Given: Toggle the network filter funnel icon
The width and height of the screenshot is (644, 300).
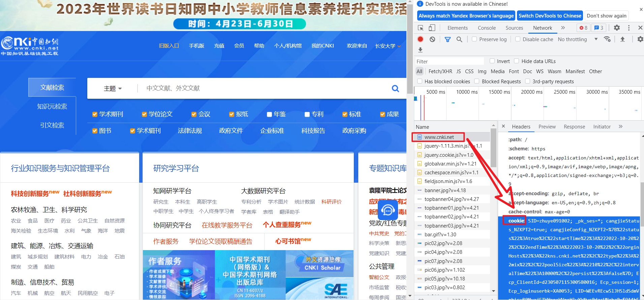Looking at the screenshot, I should pyautogui.click(x=448, y=39).
